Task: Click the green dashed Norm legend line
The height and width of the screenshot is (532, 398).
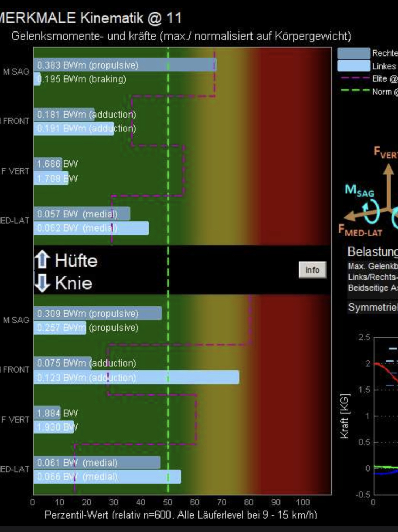Action: point(355,91)
